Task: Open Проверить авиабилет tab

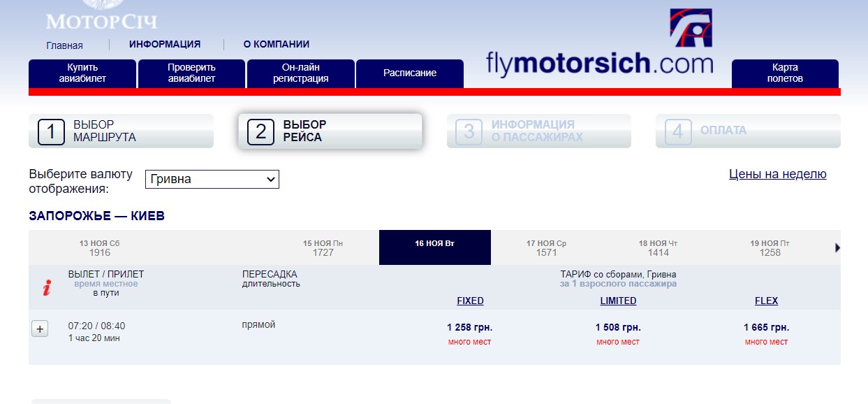Action: 192,73
